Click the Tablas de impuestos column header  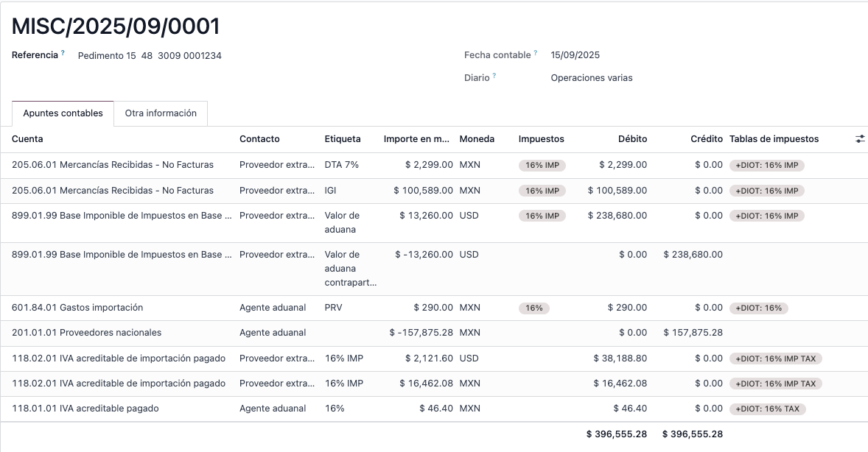[x=774, y=139]
